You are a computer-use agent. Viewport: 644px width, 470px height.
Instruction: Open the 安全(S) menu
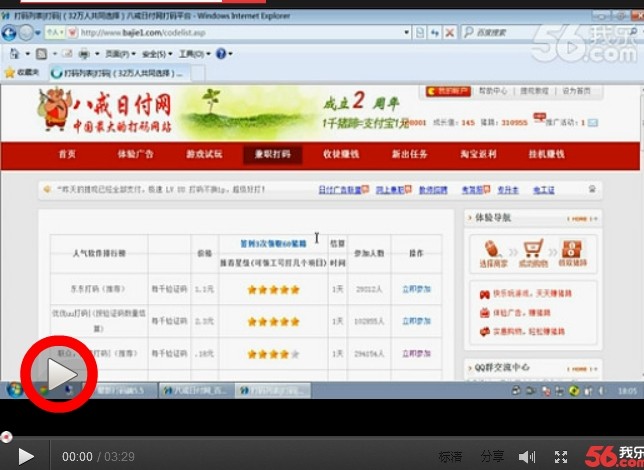[x=157, y=54]
